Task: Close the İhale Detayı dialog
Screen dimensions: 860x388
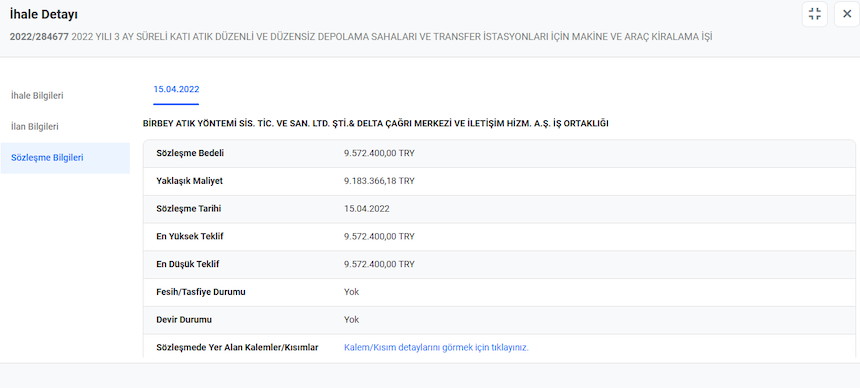Action: point(847,14)
